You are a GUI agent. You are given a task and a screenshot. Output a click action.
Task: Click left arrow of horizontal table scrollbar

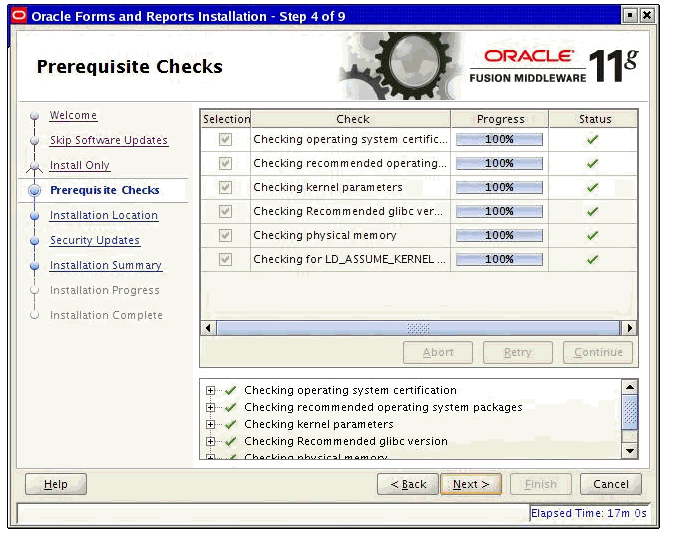(x=208, y=328)
